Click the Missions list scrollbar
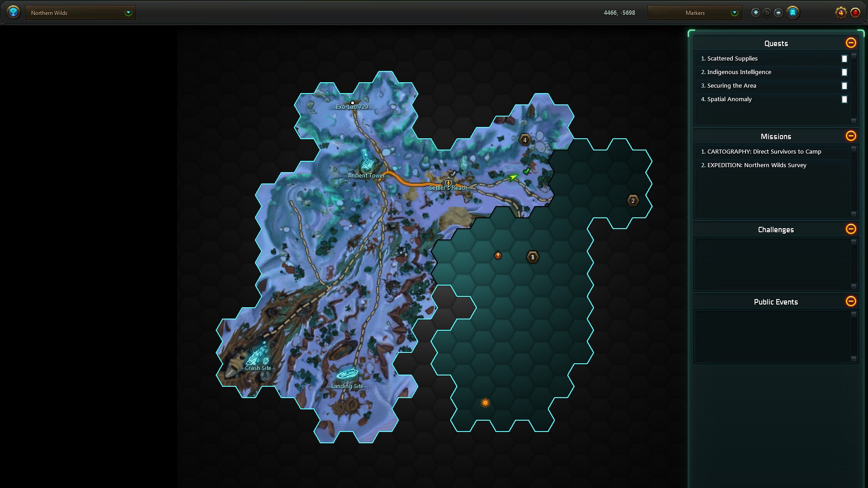 [854, 181]
